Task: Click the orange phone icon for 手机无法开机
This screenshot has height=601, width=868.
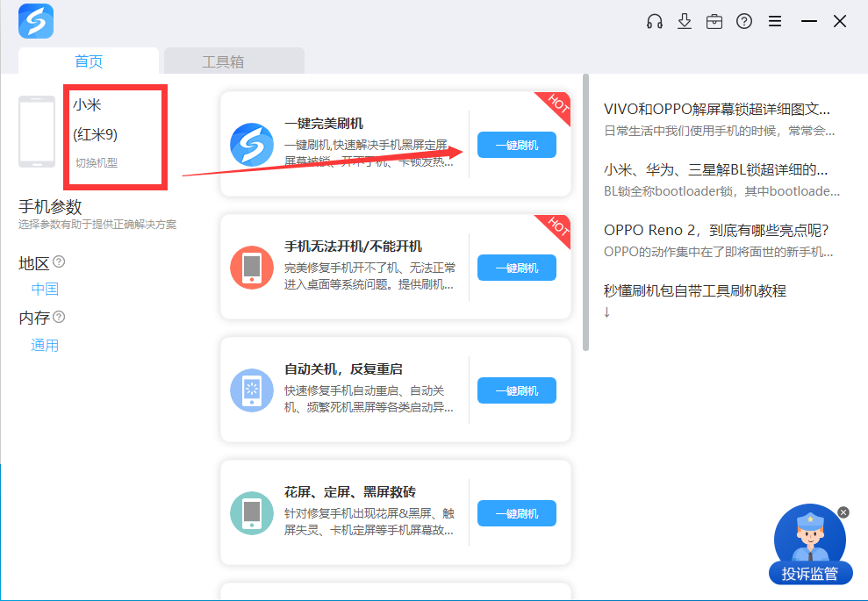Action: pyautogui.click(x=252, y=268)
